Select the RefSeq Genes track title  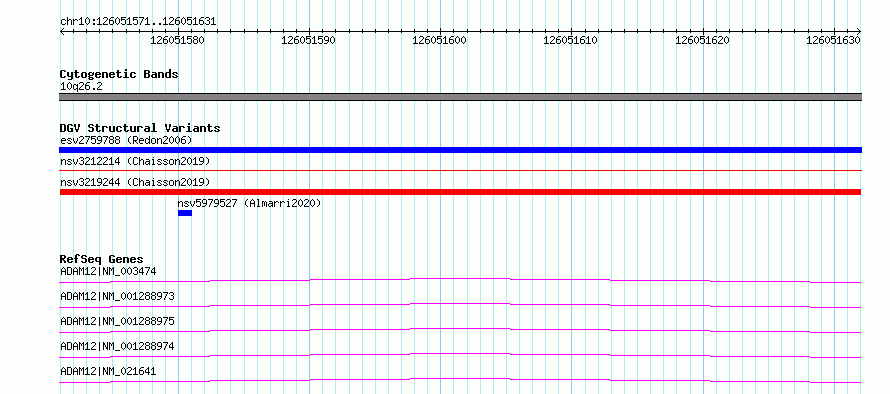tap(102, 259)
